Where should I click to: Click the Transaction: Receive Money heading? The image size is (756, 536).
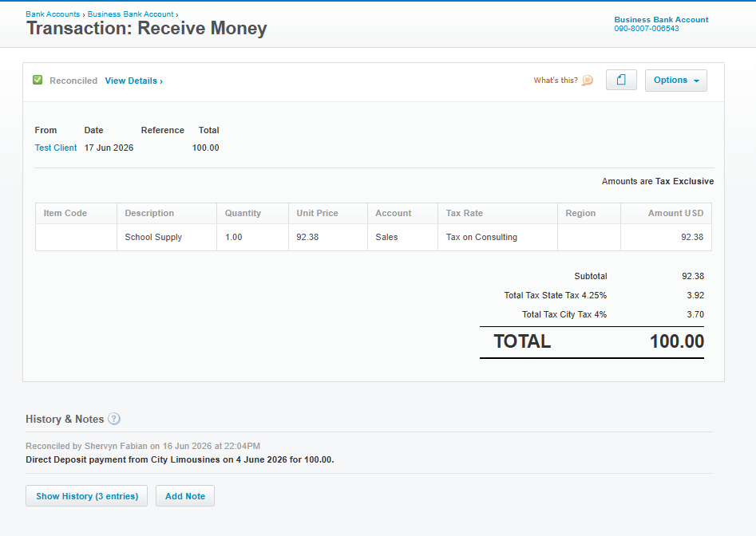point(147,29)
